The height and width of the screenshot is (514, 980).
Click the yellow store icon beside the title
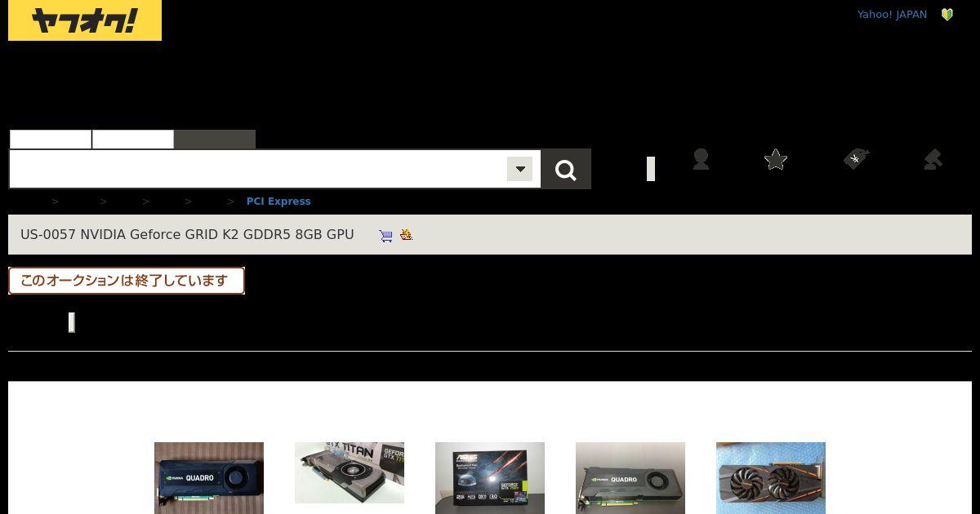(406, 235)
